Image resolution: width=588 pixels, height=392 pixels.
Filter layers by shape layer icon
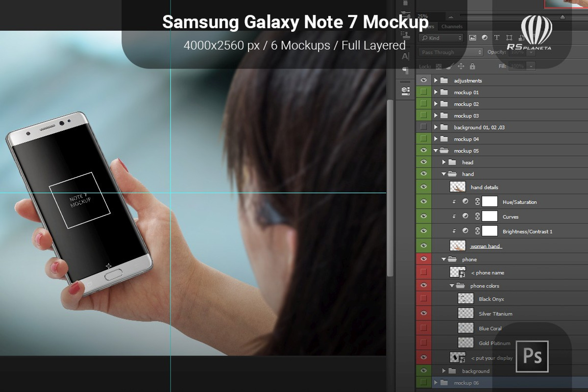tap(509, 38)
